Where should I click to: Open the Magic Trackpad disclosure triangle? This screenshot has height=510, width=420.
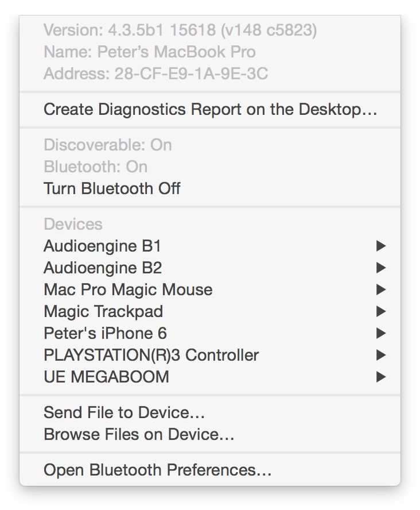point(380,312)
